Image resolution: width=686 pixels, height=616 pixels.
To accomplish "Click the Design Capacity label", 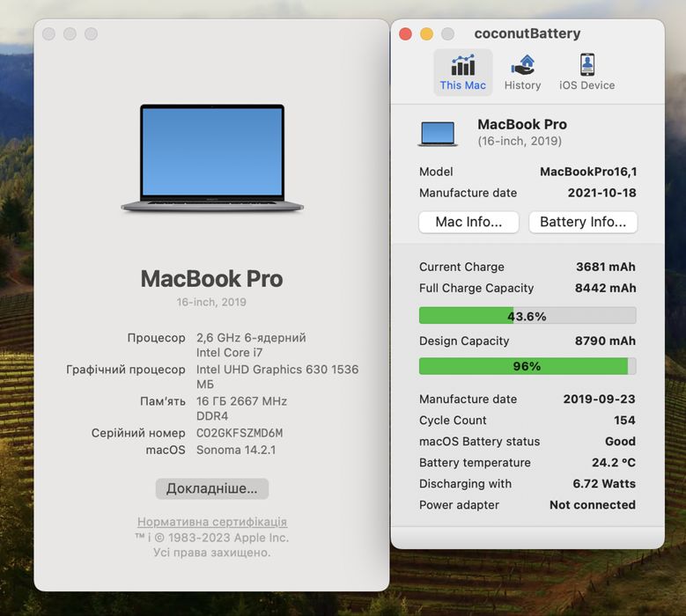I will pos(464,341).
